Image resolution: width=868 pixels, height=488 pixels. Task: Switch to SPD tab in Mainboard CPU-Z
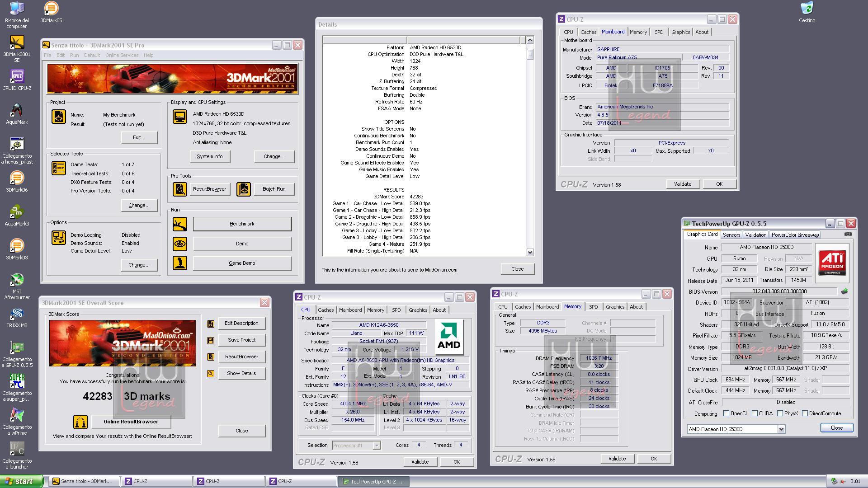click(659, 32)
